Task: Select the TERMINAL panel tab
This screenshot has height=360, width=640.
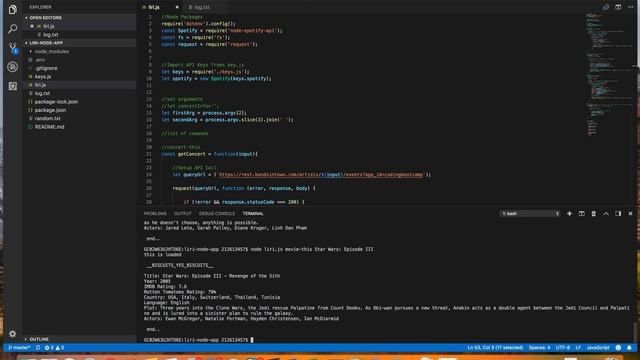Action: pos(253,213)
